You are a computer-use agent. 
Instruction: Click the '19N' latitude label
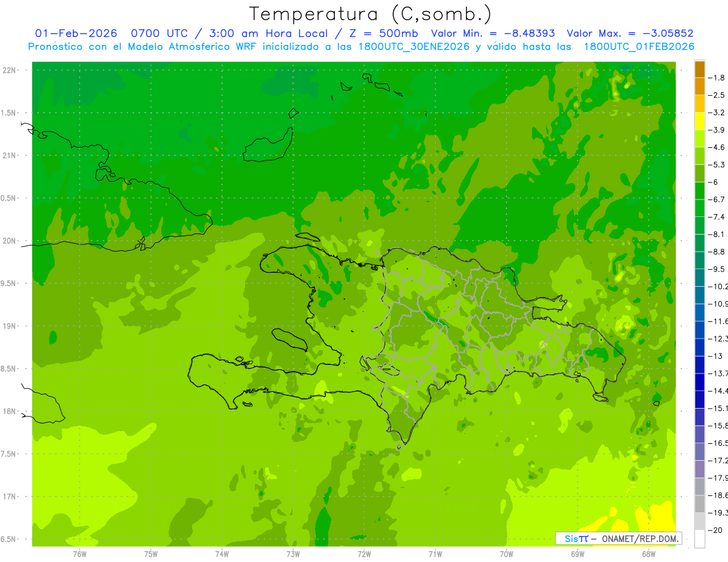coord(9,326)
